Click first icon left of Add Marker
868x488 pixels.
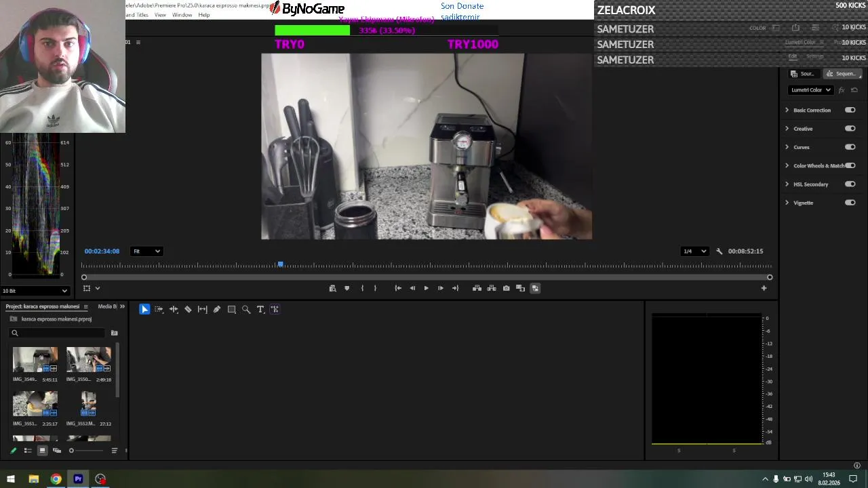click(x=332, y=288)
